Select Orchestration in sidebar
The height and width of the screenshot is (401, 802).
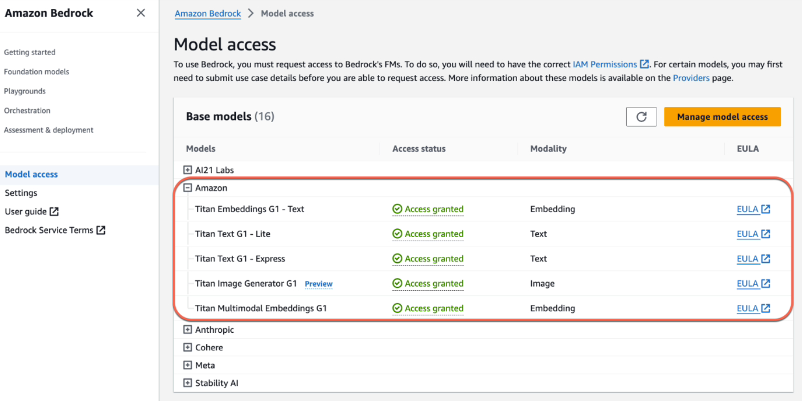coord(27,110)
